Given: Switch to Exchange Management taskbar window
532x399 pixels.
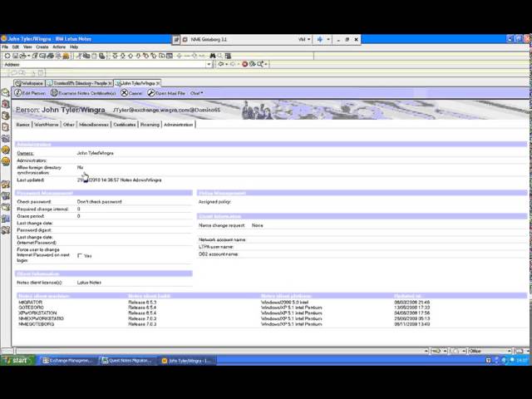Looking at the screenshot, I should tap(67, 360).
